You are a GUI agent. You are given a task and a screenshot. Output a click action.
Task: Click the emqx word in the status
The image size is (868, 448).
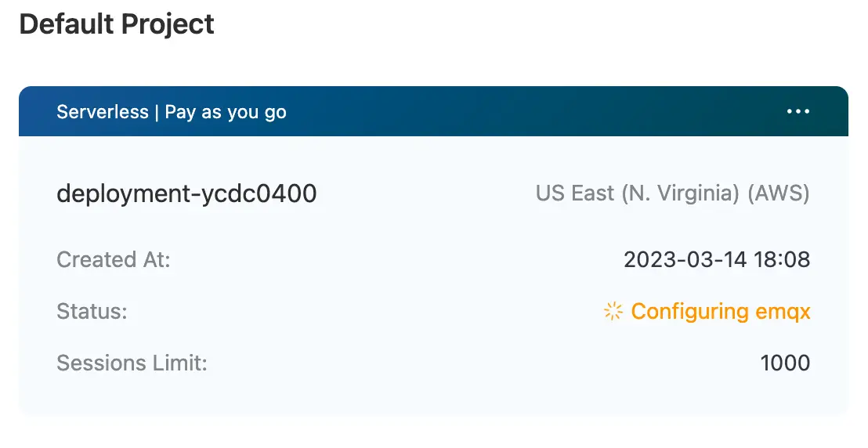pyautogui.click(x=783, y=312)
